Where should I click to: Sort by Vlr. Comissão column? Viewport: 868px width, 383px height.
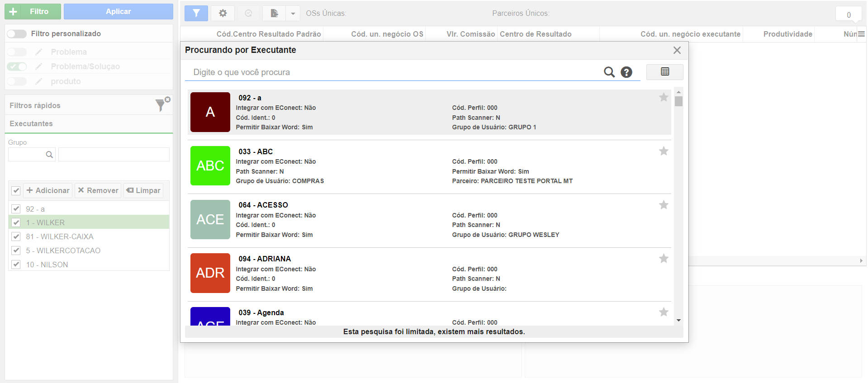click(x=471, y=34)
